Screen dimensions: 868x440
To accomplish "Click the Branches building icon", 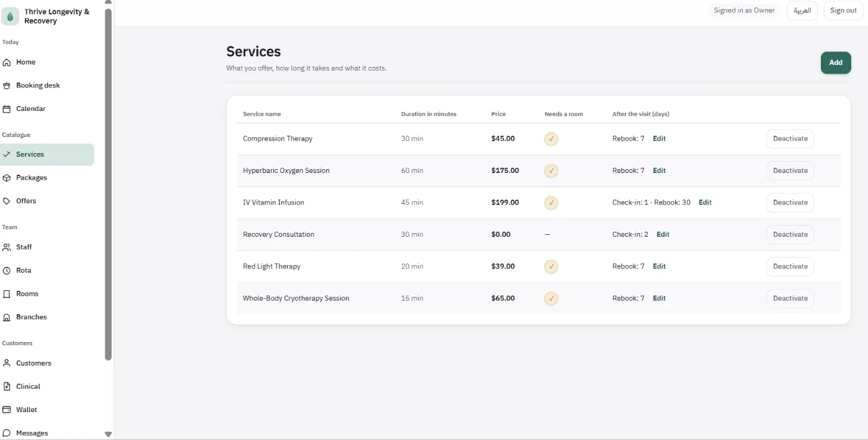I will click(7, 317).
